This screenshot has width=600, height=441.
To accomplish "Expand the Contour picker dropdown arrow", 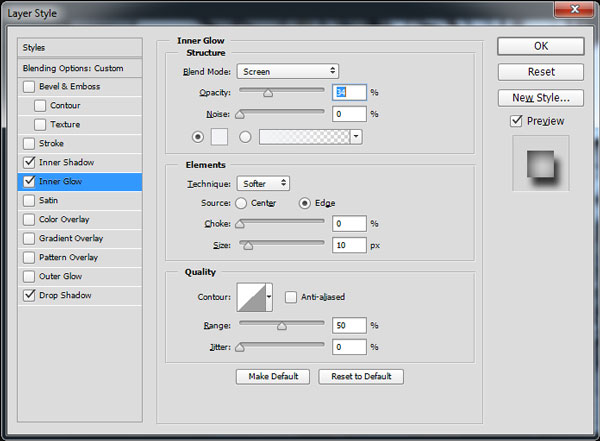I will point(269,297).
